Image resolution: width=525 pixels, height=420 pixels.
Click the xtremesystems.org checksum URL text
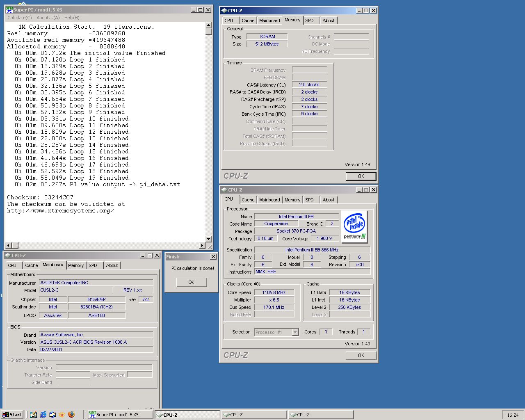click(x=60, y=211)
